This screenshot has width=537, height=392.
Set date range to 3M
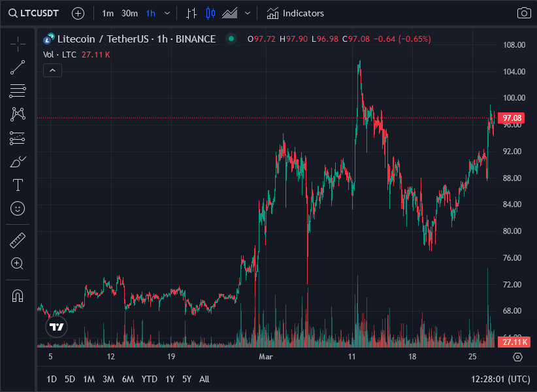[x=108, y=380]
